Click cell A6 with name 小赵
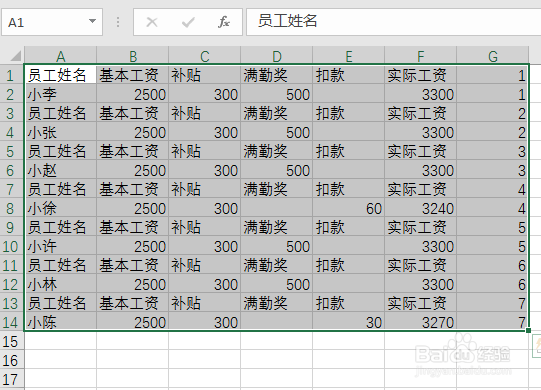 coord(60,170)
